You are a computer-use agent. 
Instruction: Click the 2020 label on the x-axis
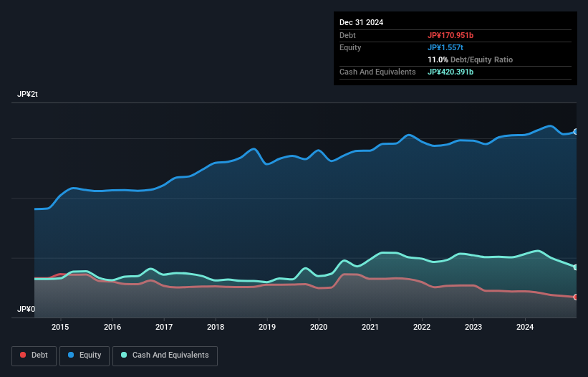pyautogui.click(x=319, y=328)
